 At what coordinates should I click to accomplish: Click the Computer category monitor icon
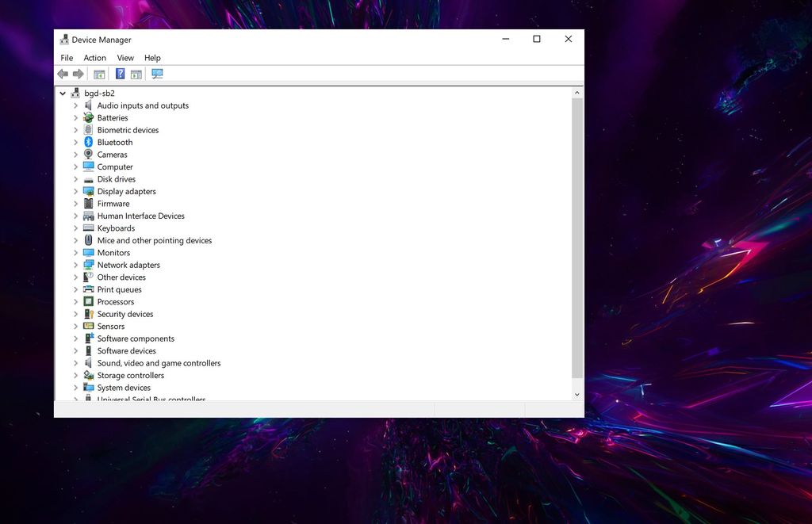(x=89, y=166)
